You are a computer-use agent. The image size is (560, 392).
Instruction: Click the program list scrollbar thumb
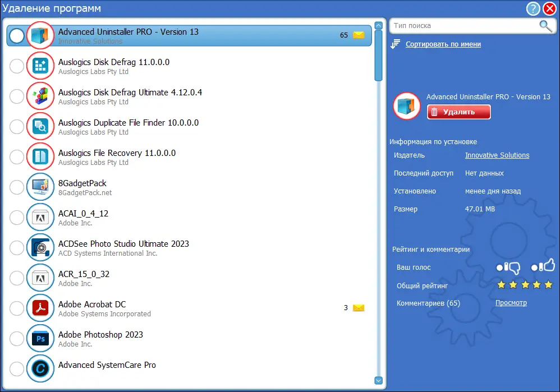pyautogui.click(x=379, y=56)
